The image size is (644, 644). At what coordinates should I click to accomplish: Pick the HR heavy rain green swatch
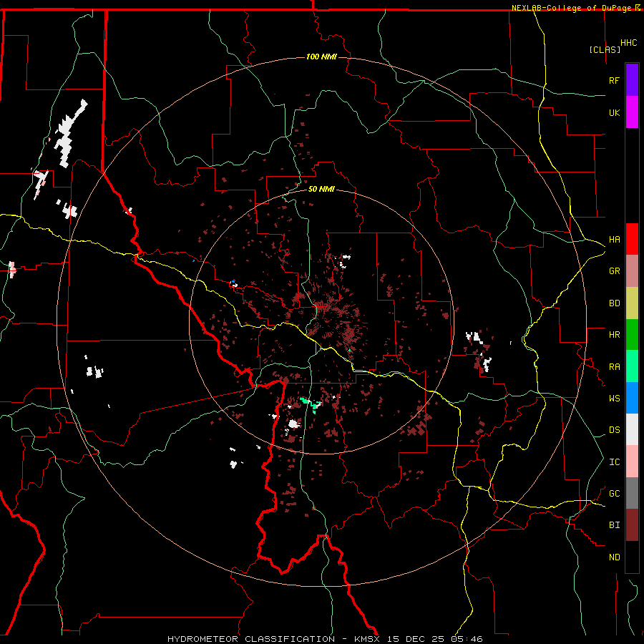coord(632,335)
